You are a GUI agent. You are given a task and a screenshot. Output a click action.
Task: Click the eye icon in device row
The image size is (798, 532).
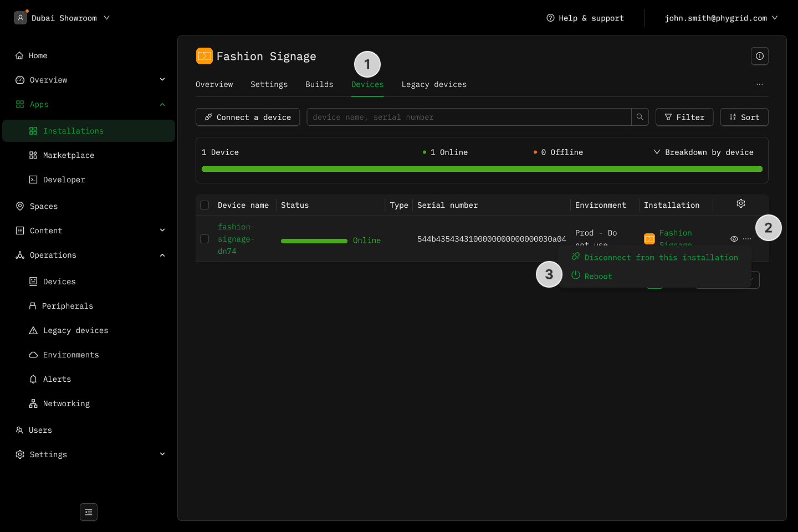click(734, 239)
